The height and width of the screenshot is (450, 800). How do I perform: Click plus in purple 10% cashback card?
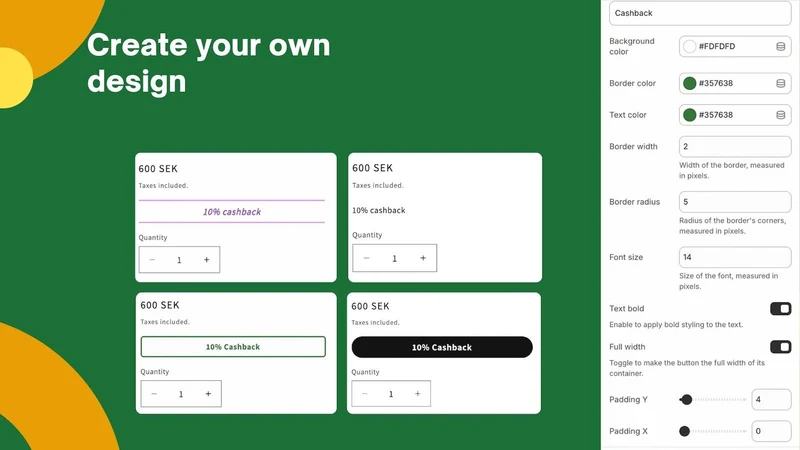coord(207,260)
